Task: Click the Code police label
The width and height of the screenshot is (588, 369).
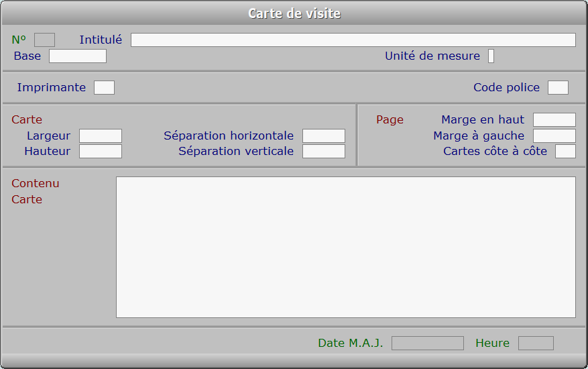Action: tap(507, 87)
